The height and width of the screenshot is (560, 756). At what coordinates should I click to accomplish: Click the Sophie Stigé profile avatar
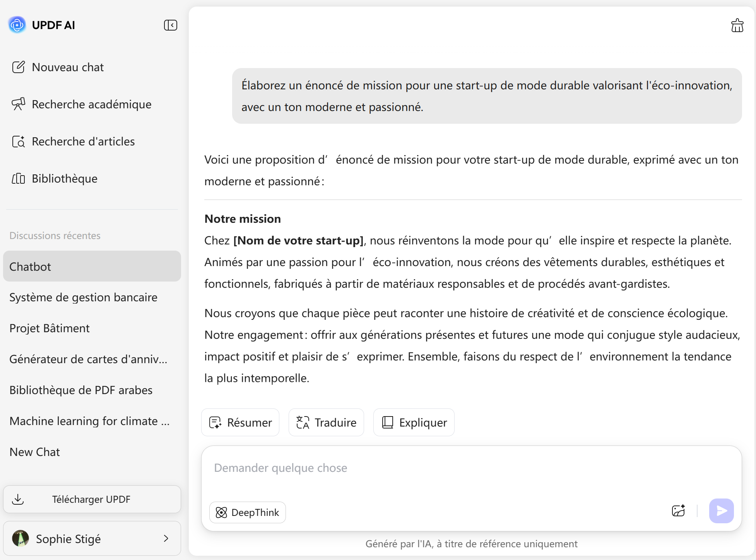(21, 538)
